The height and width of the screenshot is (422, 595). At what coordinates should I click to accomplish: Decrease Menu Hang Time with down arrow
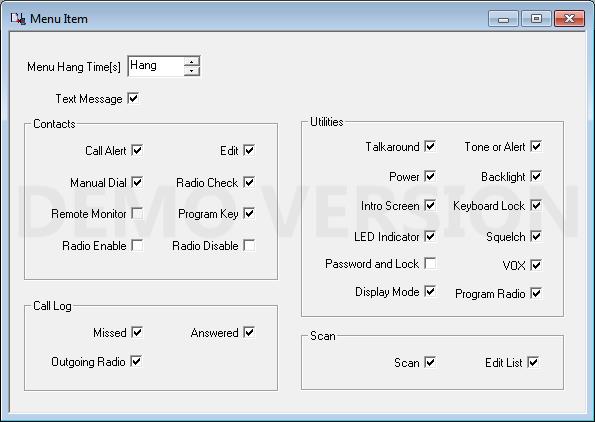pos(192,71)
